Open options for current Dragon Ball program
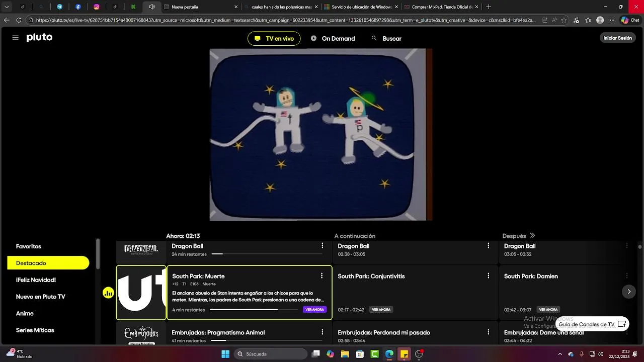 tap(322, 246)
